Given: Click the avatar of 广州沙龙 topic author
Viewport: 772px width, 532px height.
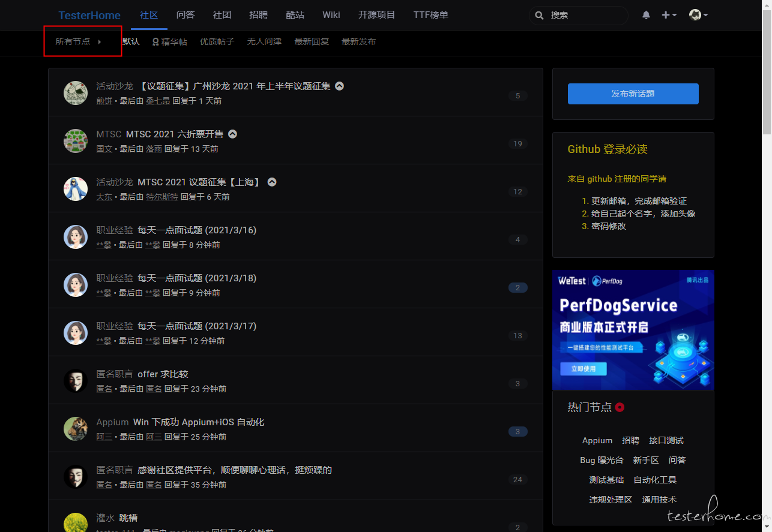Looking at the screenshot, I should [76, 92].
